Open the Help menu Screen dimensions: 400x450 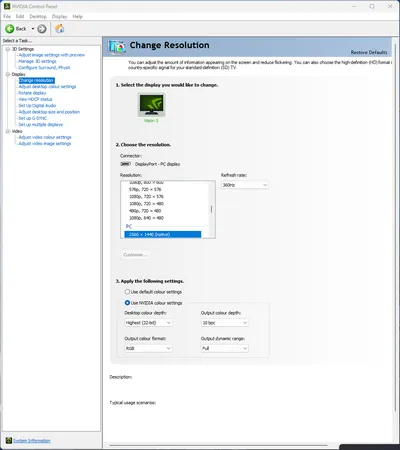click(78, 16)
